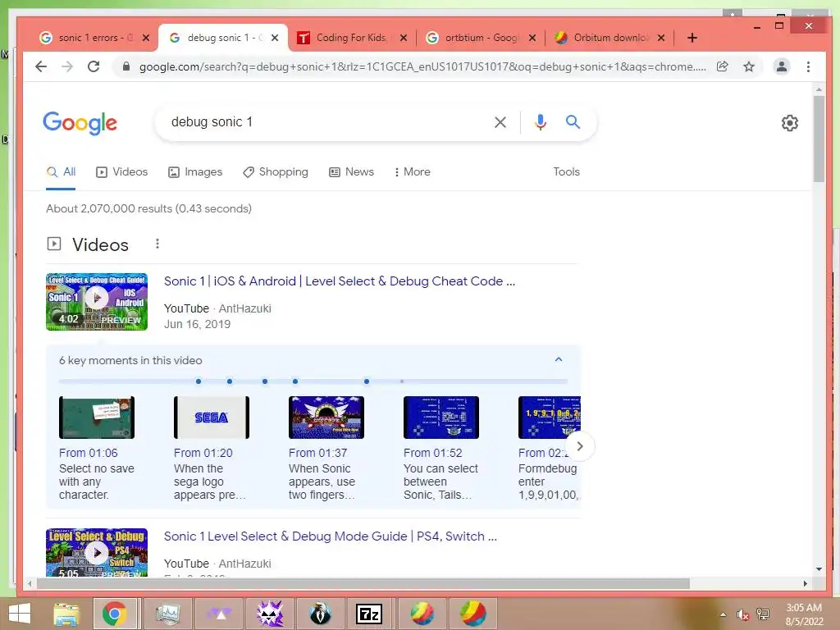Open the Windows Start menu

click(x=20, y=614)
